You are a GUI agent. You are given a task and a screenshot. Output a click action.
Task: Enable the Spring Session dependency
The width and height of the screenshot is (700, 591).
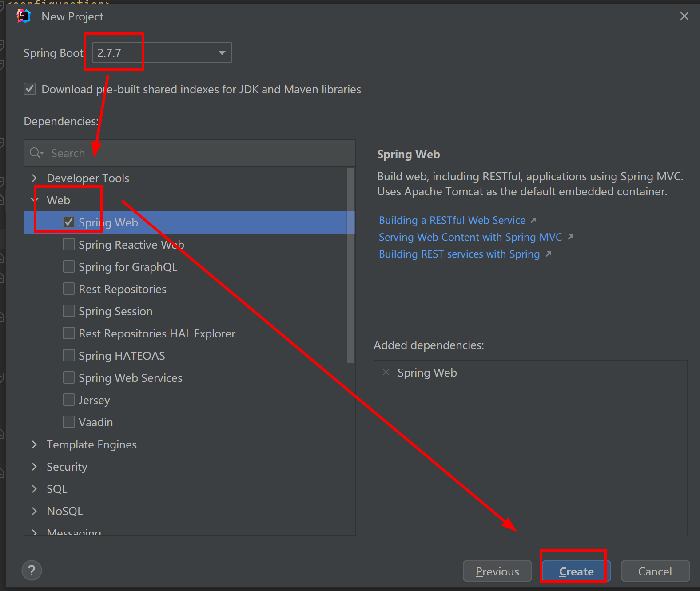click(x=69, y=311)
